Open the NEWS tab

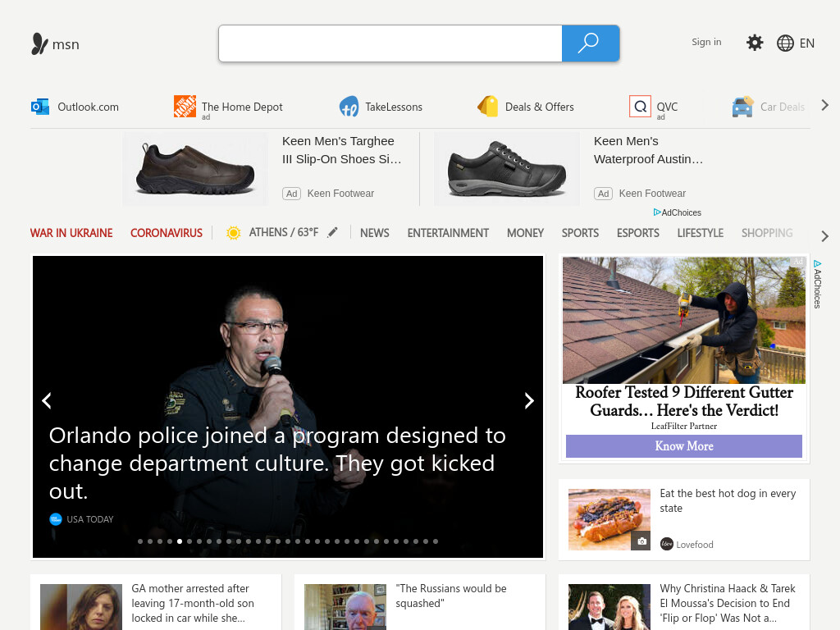point(374,233)
